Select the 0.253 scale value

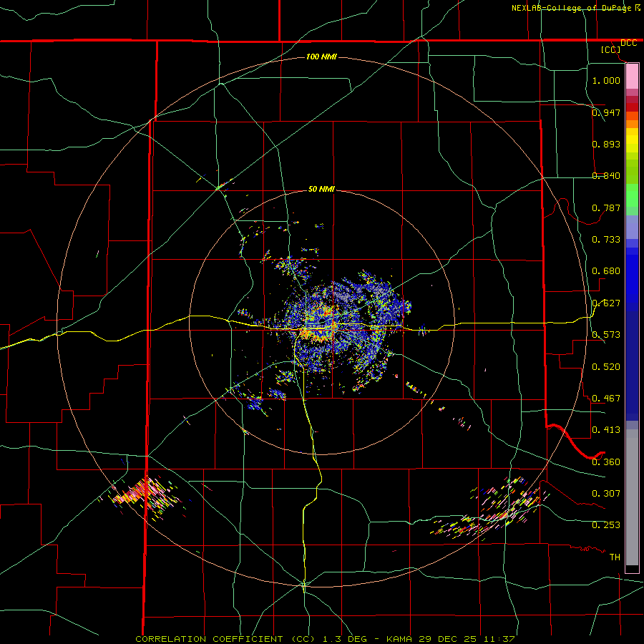tap(606, 525)
